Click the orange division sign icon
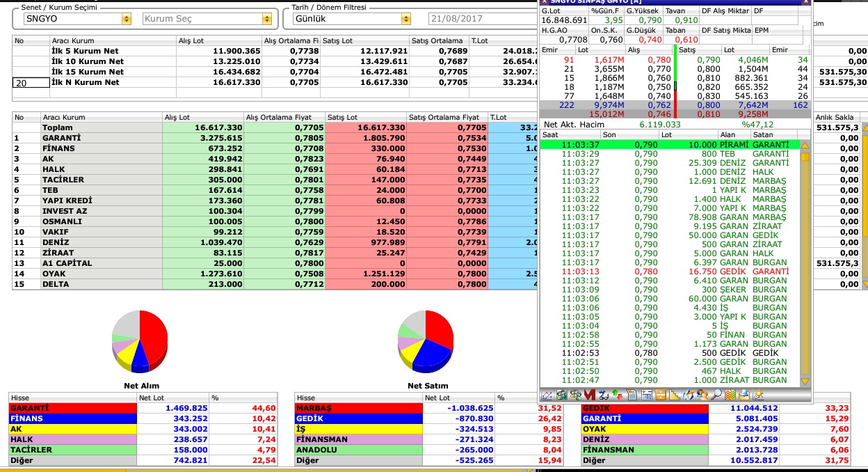This screenshot has width=868, height=472. coord(661,395)
